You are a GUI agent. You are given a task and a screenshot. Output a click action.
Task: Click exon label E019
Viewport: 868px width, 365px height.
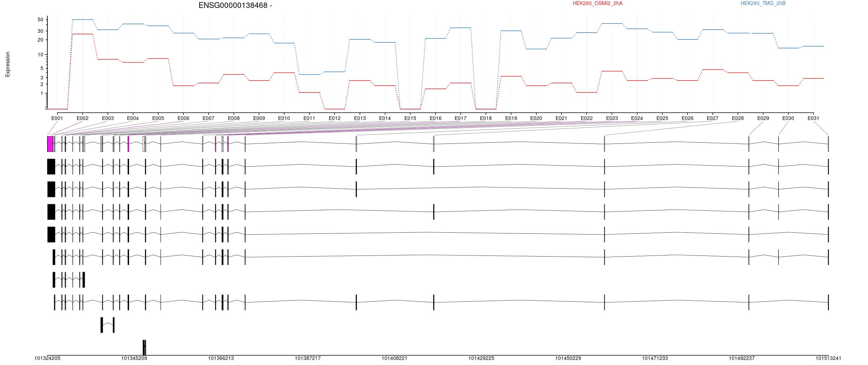[511, 118]
